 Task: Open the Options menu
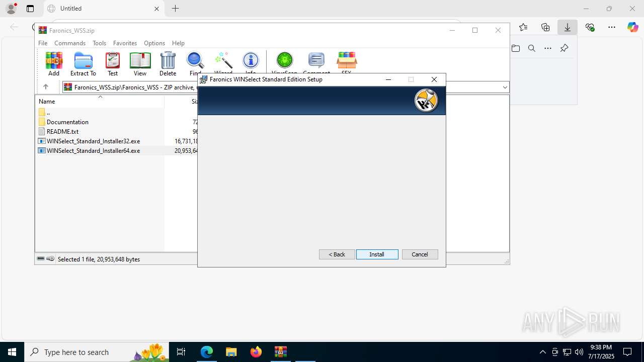coord(154,43)
